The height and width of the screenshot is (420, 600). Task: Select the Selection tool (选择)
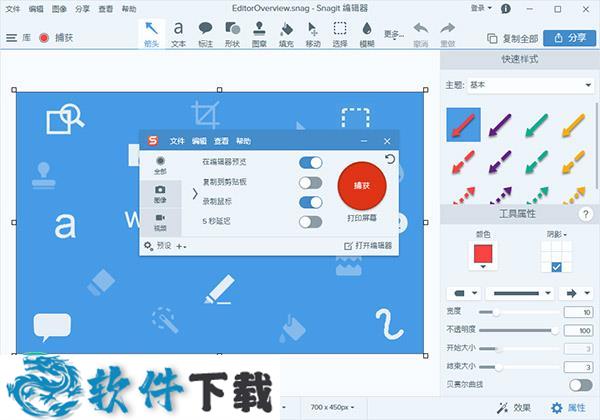pyautogui.click(x=340, y=34)
